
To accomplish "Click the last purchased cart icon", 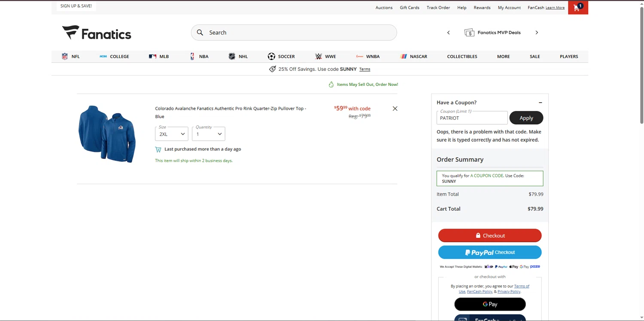I will [158, 149].
